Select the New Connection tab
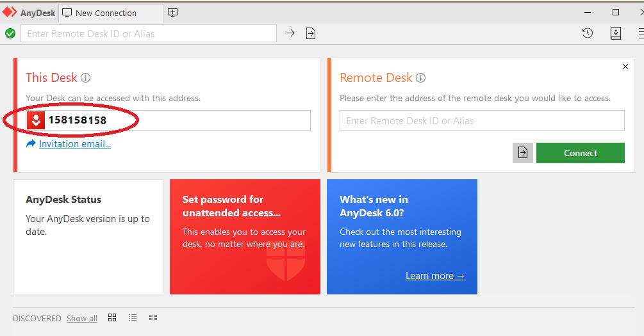The height and width of the screenshot is (336, 644). click(x=105, y=13)
